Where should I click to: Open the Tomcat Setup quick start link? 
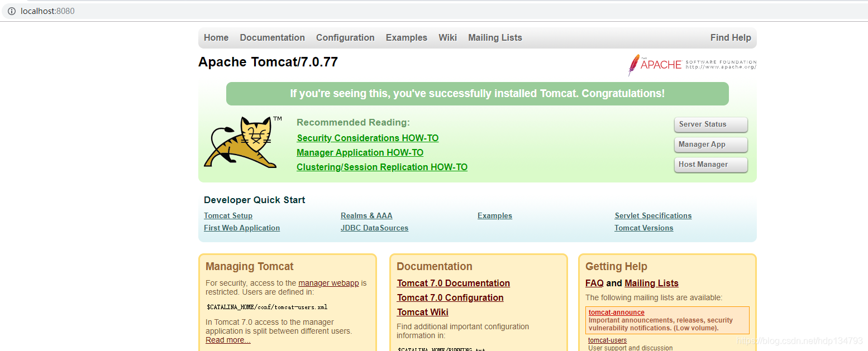[x=228, y=215]
